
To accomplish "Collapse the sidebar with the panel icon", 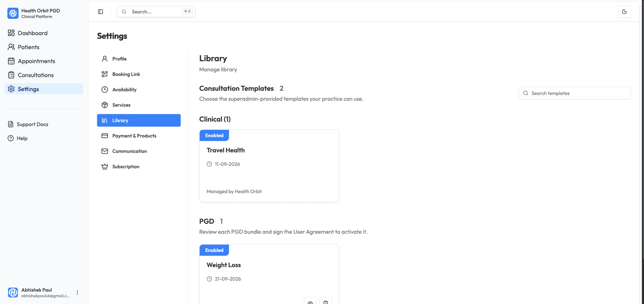I will (x=100, y=12).
